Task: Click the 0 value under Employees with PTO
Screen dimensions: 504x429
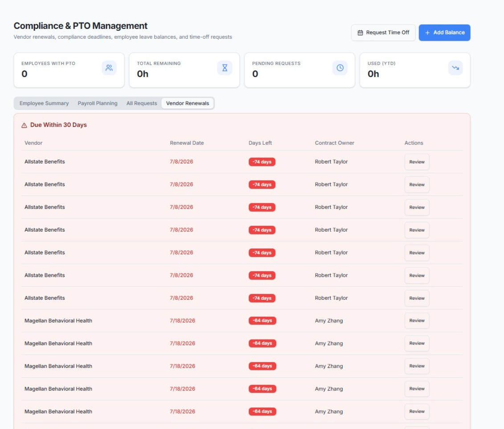Action: click(x=24, y=74)
